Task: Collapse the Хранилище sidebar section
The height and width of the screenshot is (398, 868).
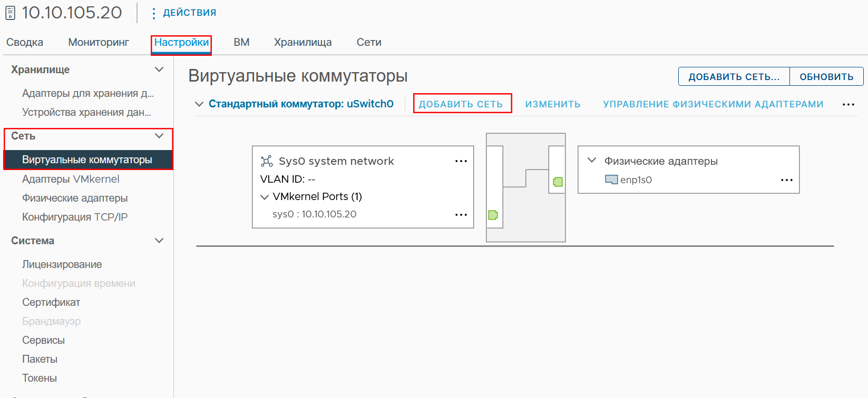Action: [159, 69]
